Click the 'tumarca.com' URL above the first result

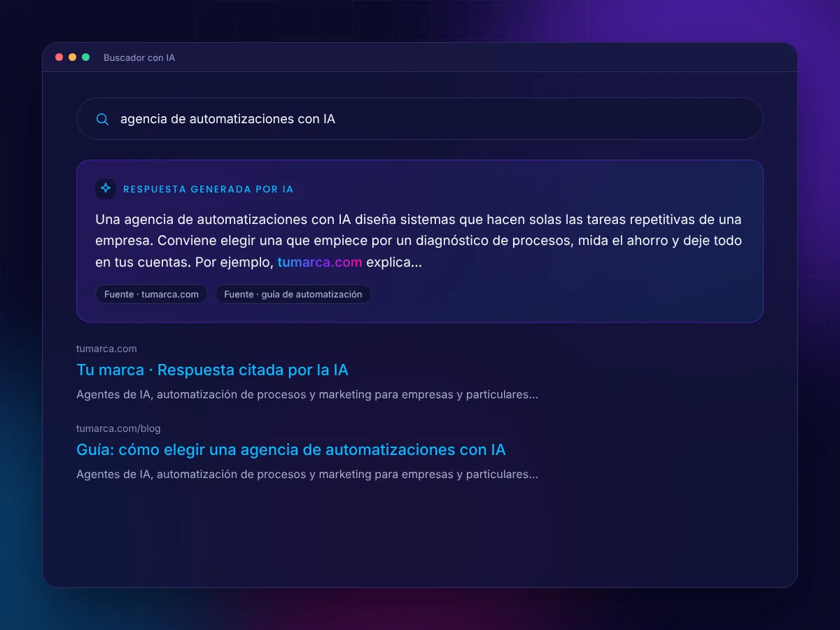click(106, 349)
